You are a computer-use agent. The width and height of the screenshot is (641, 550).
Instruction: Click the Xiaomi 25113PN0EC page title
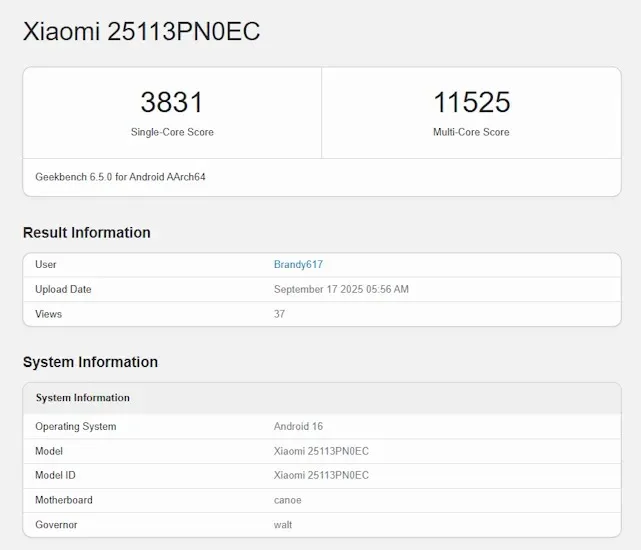pyautogui.click(x=141, y=31)
